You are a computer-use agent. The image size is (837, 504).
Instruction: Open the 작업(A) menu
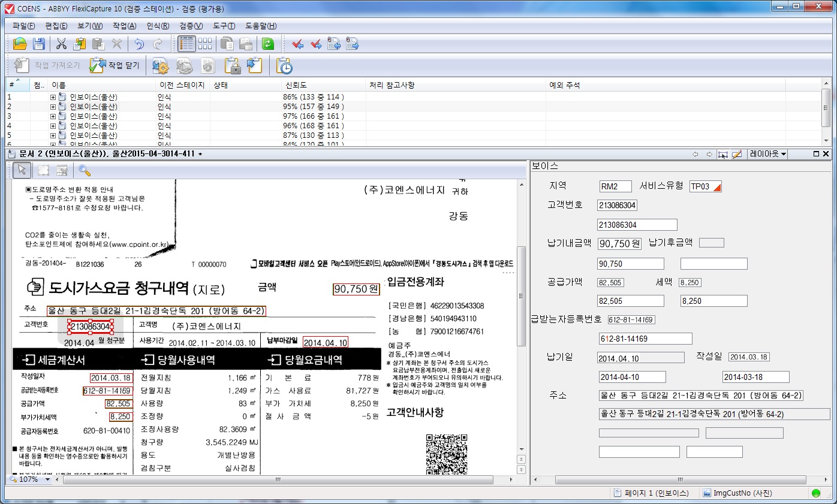pos(124,26)
